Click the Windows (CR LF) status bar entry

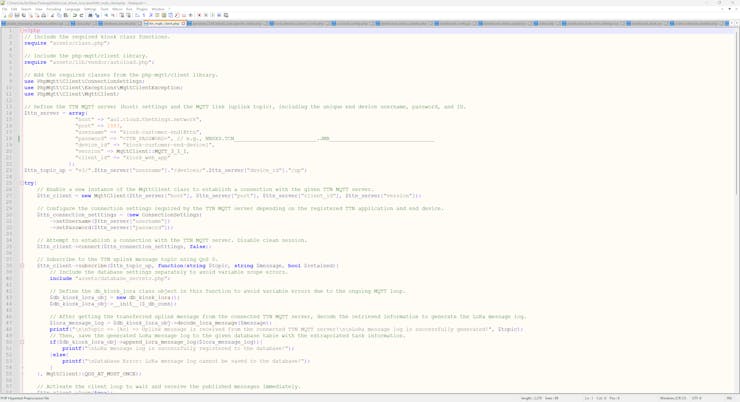pyautogui.click(x=673, y=398)
